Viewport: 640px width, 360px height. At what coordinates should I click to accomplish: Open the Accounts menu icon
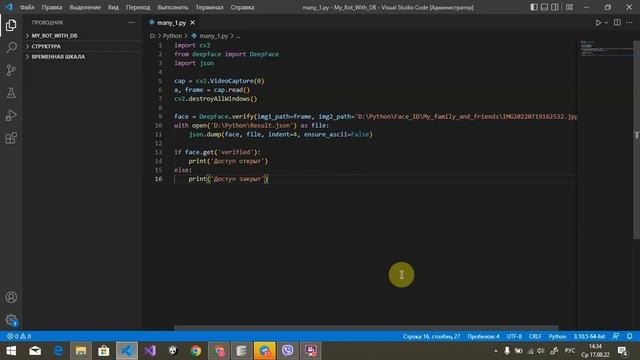point(11,297)
